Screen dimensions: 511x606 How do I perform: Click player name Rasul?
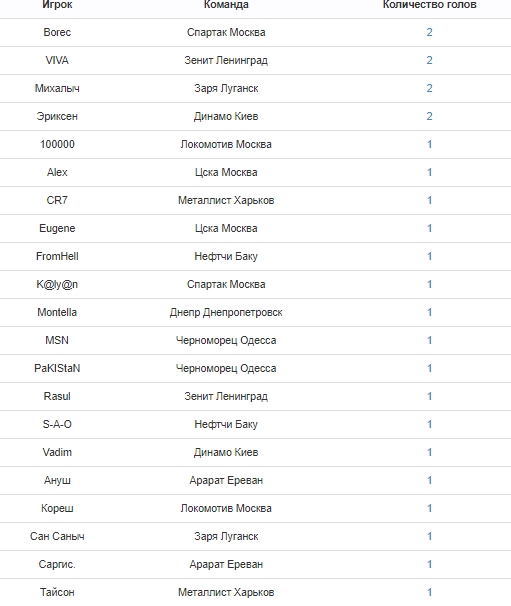tap(57, 397)
